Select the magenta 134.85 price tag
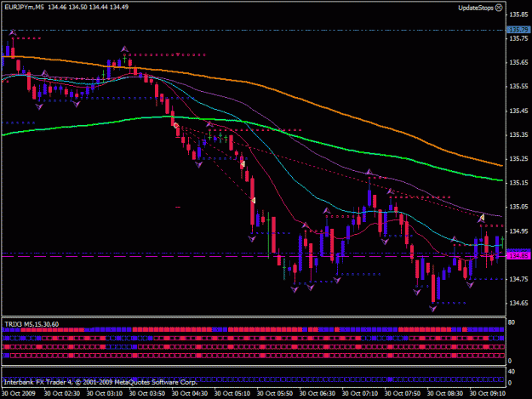This screenshot has height=399, width=532. point(518,255)
